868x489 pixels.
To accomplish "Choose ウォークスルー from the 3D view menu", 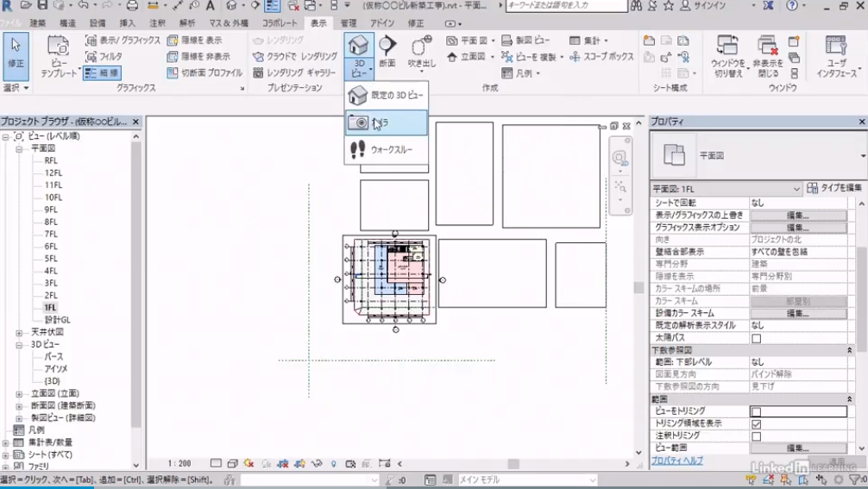I will [x=385, y=150].
